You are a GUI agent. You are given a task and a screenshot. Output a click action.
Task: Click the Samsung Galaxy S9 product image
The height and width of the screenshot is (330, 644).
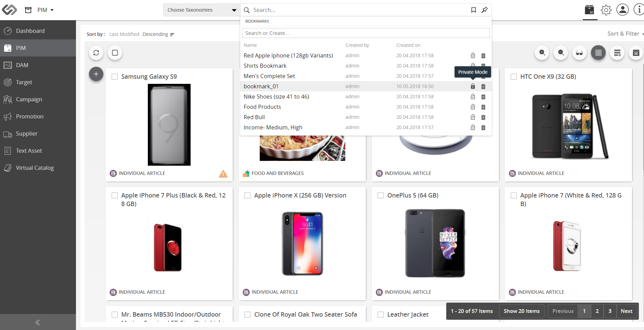pyautogui.click(x=169, y=125)
